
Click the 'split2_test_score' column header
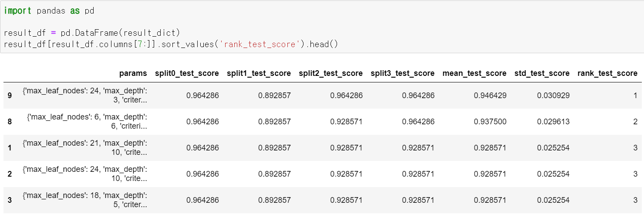pos(330,73)
